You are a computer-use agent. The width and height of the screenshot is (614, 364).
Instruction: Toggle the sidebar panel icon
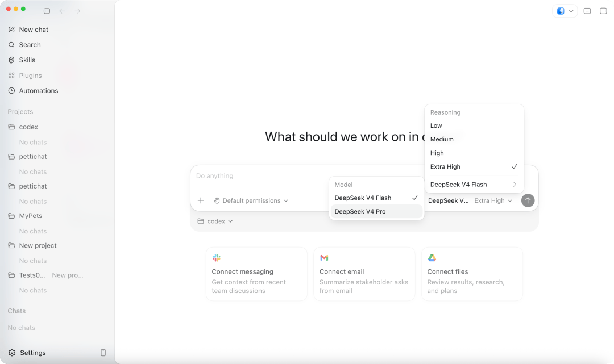[x=47, y=11]
